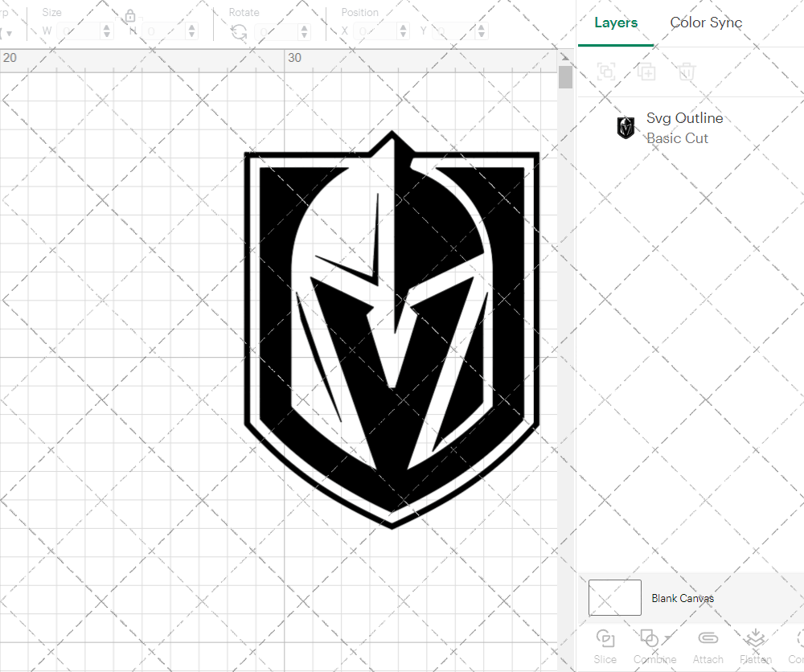Increase the Width value with the stepper

click(x=105, y=26)
